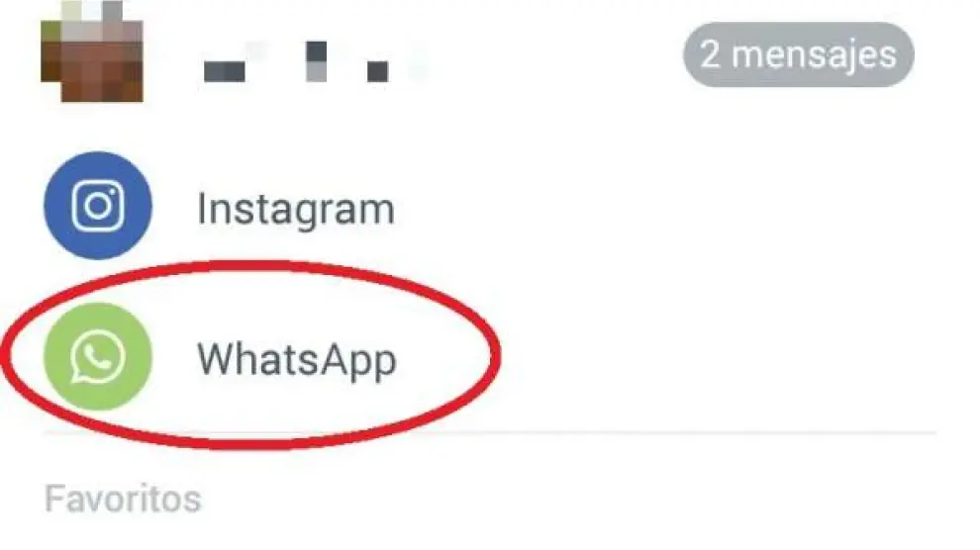Tap the brown pixelated profile picture
980x550 pixels.
coord(92,51)
